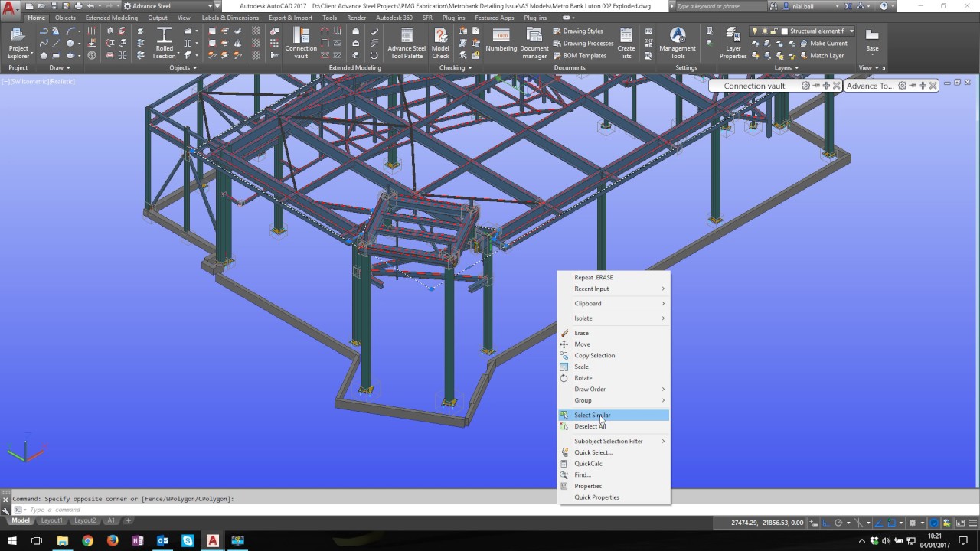
Task: Insert a Rolled I section
Action: click(x=164, y=44)
